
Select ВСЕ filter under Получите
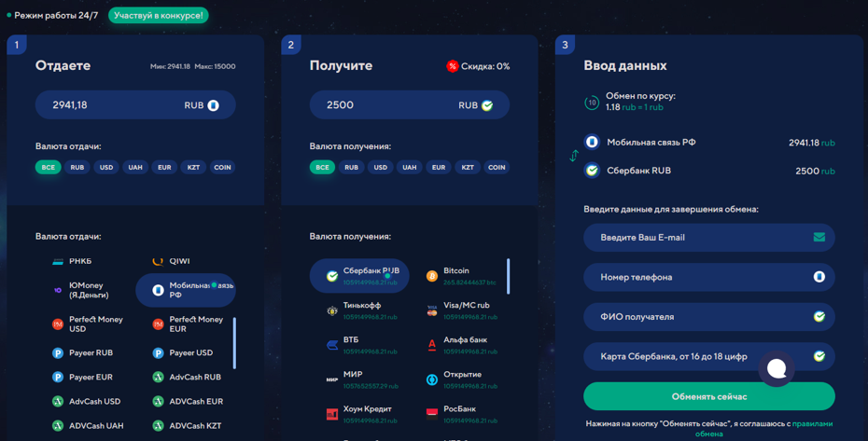click(x=322, y=167)
